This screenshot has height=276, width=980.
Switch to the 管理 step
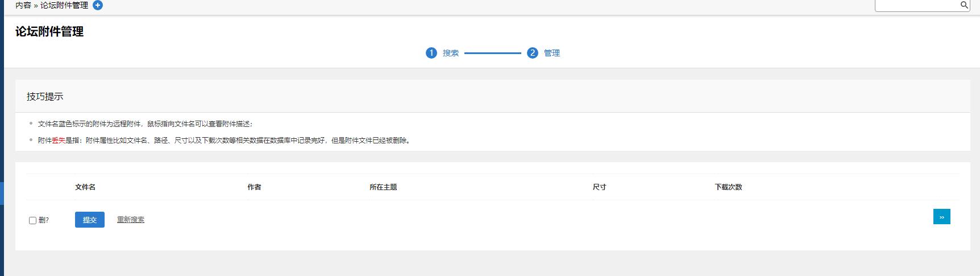coord(552,53)
